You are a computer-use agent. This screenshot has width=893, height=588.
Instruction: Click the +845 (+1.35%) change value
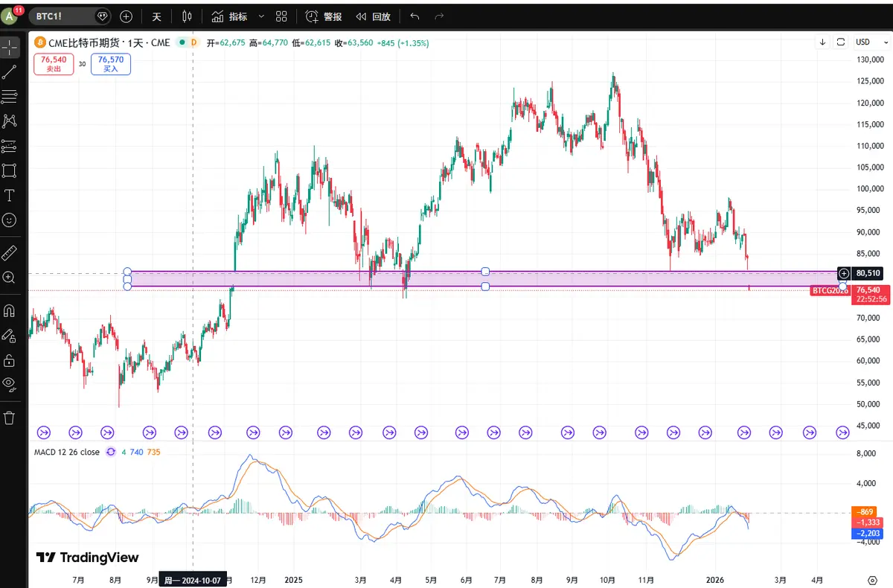click(403, 43)
